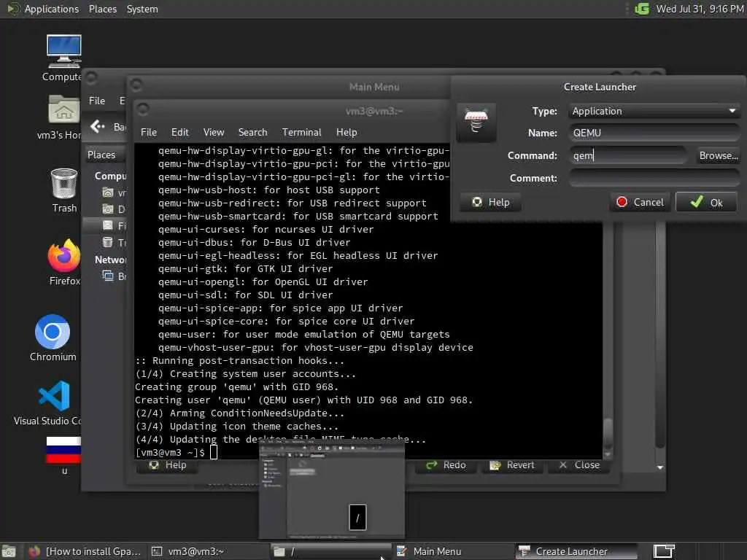Click the down arrow at Main Menu bottom right
Image resolution: width=747 pixels, height=560 pixels.
pos(659,467)
